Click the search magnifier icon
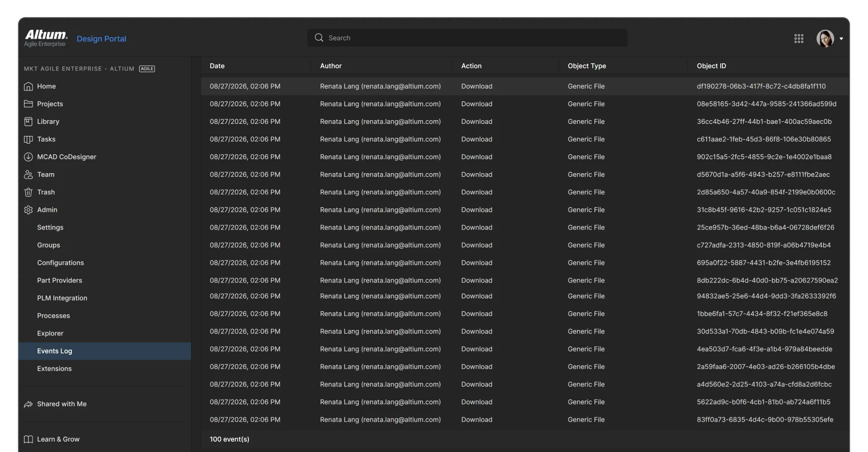This screenshot has height=452, width=868. [319, 38]
